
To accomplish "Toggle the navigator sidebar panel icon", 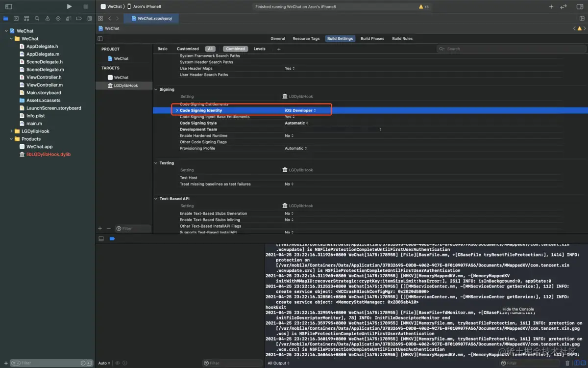I will [x=8, y=7].
